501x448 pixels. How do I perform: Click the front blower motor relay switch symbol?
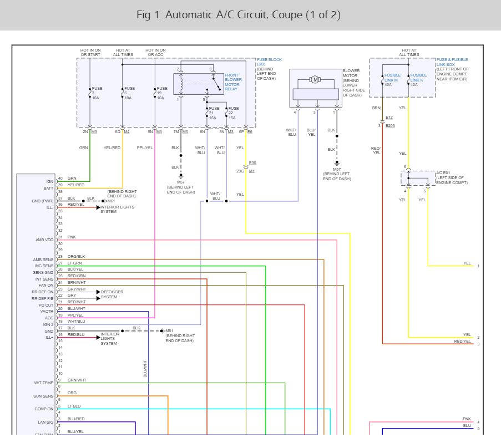tap(216, 84)
